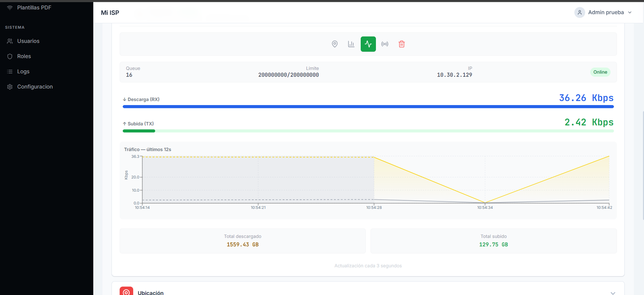Click the green Subida (TX) progress bar

click(368, 131)
